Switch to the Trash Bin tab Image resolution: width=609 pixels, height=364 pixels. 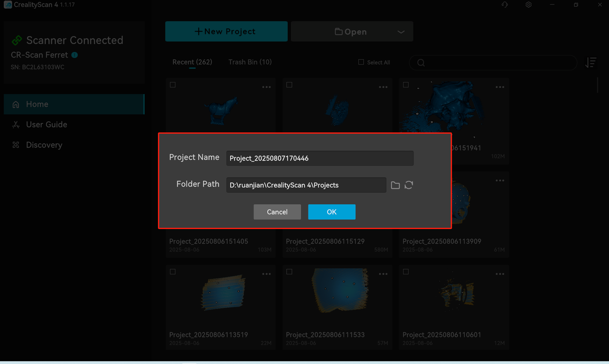click(250, 62)
